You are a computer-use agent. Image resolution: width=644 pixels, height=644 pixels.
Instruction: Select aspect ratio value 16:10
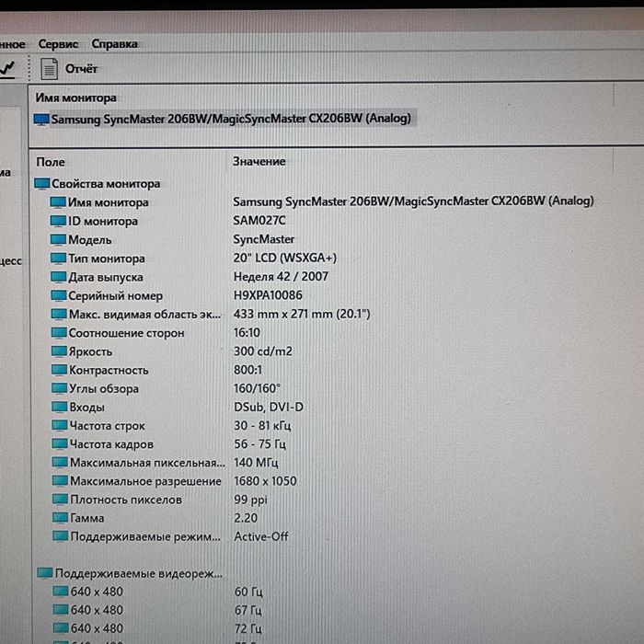(247, 333)
